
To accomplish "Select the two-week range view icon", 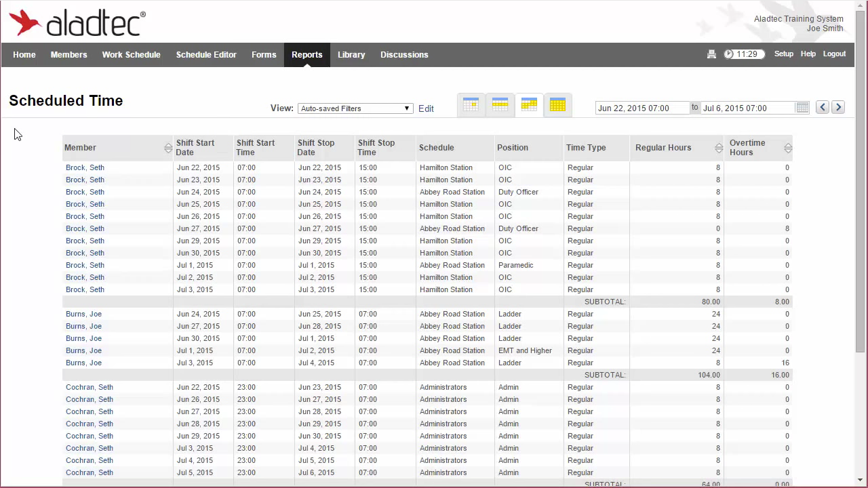I will [x=529, y=104].
